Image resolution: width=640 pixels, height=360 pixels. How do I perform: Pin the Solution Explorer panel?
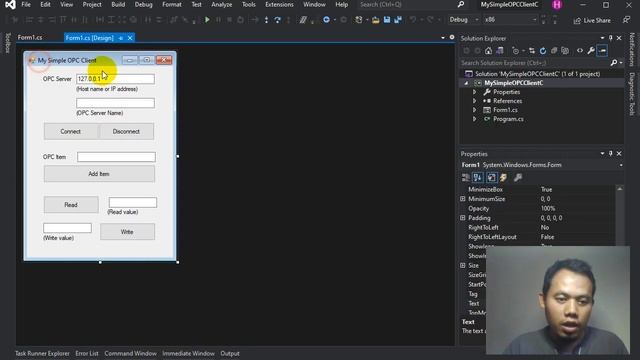click(611, 38)
